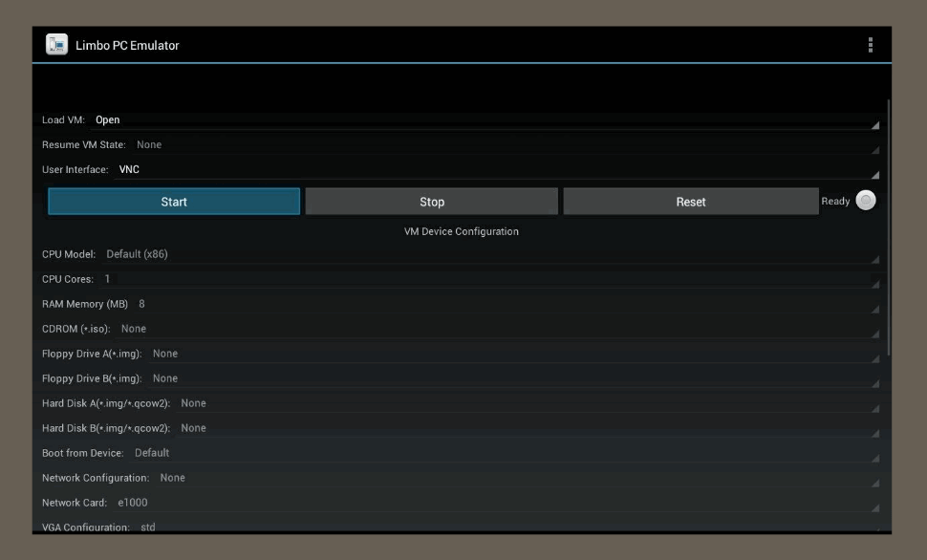Click the Ready status label
927x560 pixels.
(x=835, y=201)
